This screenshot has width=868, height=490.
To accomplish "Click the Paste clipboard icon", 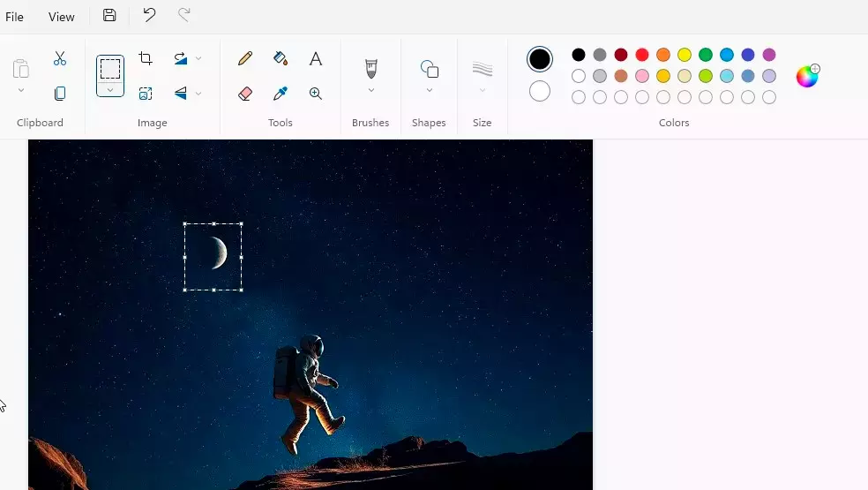I will 21,69.
